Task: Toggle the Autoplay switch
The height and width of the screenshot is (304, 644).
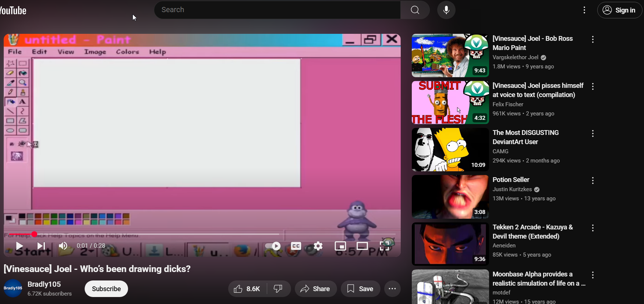Action: point(273,246)
